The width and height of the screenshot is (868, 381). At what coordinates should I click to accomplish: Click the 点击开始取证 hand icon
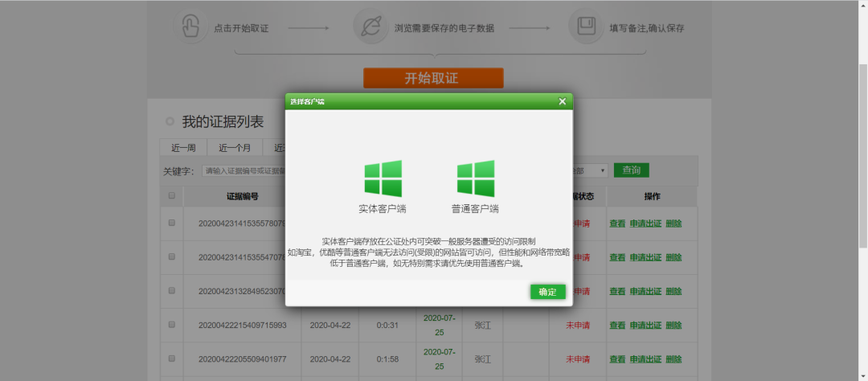click(190, 27)
